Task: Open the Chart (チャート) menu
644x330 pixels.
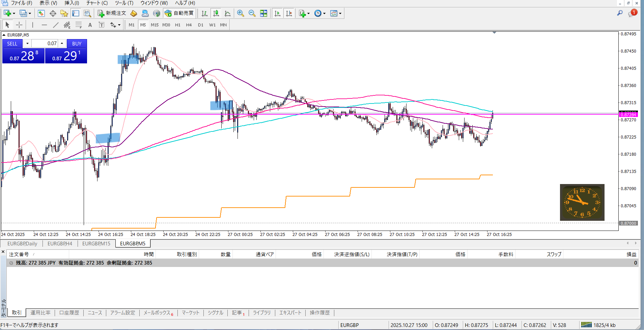Action: point(97,3)
